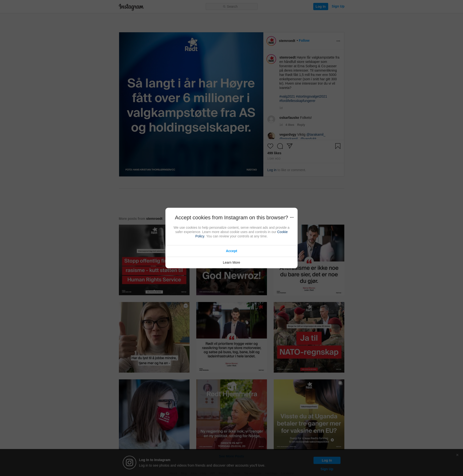This screenshot has width=463, height=476.
Task: Click the heart like icon
Action: click(270, 146)
